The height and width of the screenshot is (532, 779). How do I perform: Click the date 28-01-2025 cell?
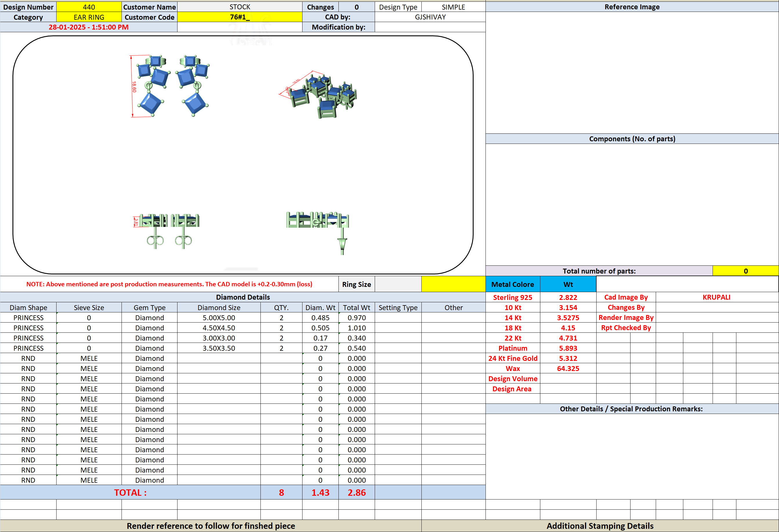pyautogui.click(x=88, y=27)
